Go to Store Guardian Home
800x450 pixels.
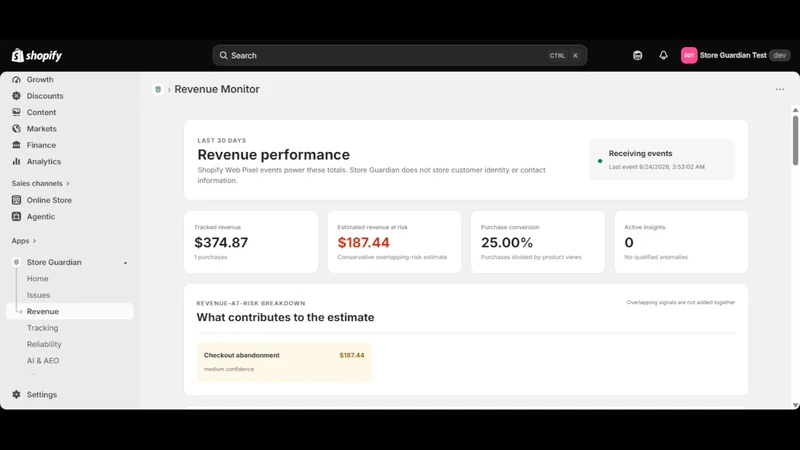(38, 279)
